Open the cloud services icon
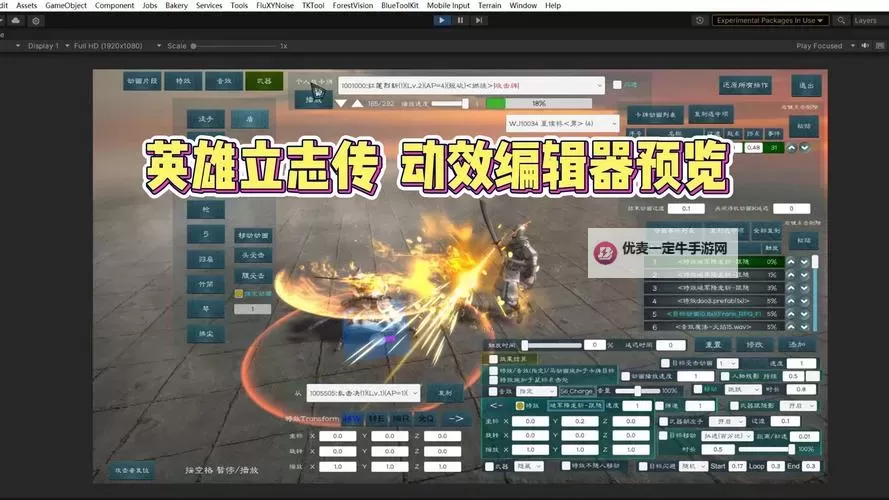 [x=16, y=21]
